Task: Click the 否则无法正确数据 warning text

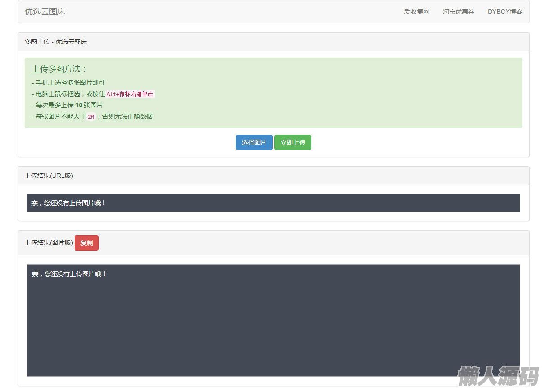Action: click(128, 116)
